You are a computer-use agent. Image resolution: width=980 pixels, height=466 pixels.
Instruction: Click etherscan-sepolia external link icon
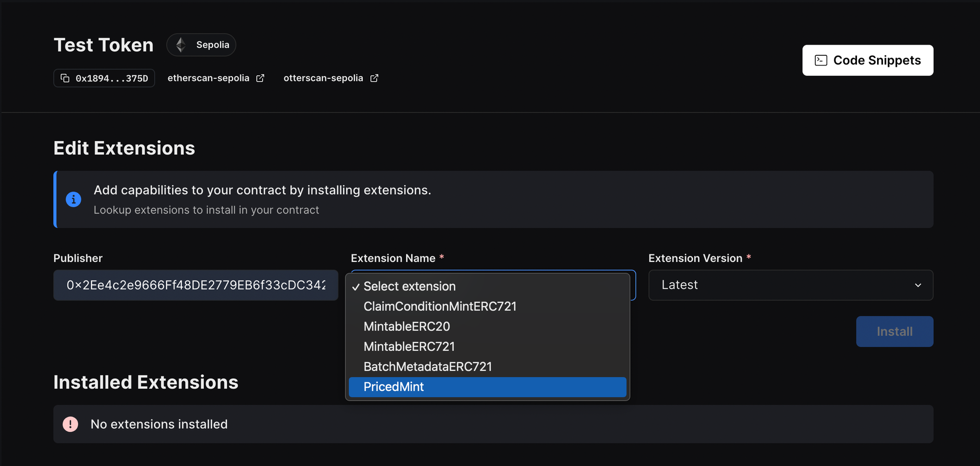(x=260, y=78)
